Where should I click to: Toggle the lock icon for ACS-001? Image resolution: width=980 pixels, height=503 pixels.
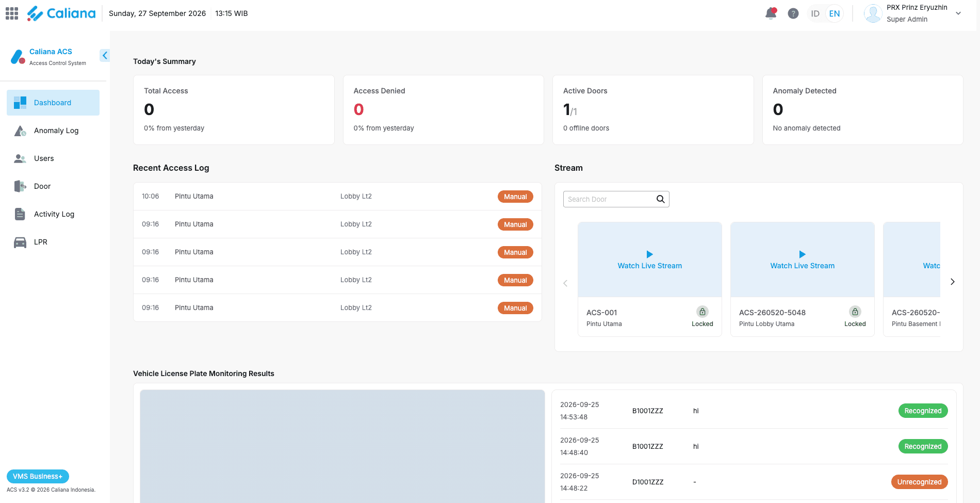(x=703, y=312)
